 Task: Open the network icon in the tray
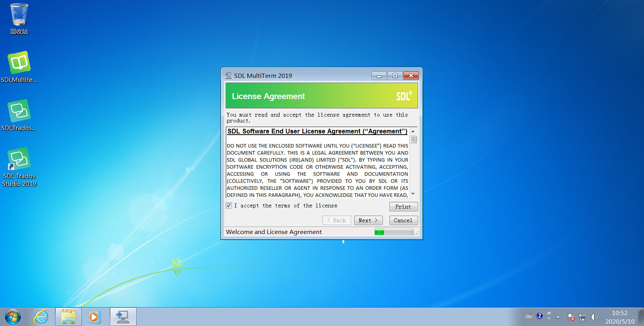(x=583, y=317)
